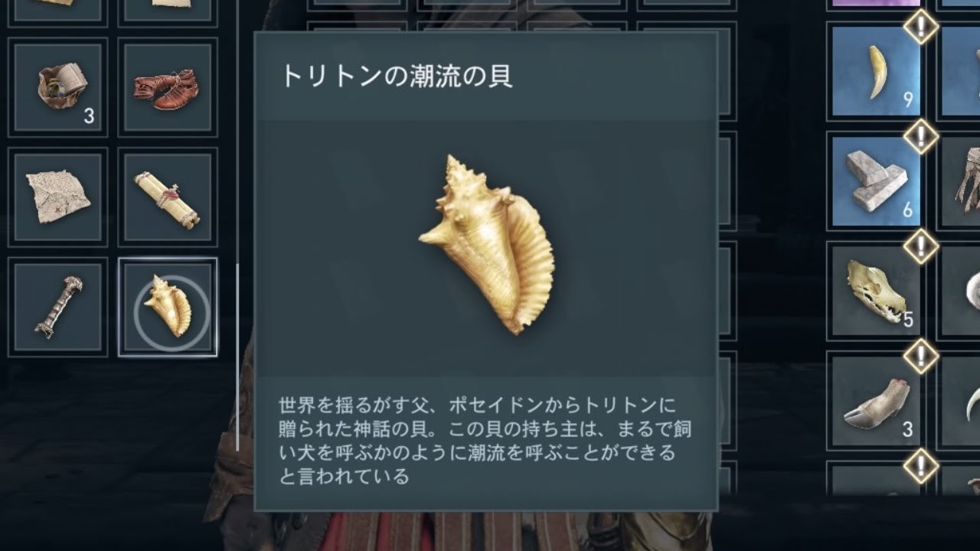Click the item description text about Poseidon

click(x=485, y=441)
